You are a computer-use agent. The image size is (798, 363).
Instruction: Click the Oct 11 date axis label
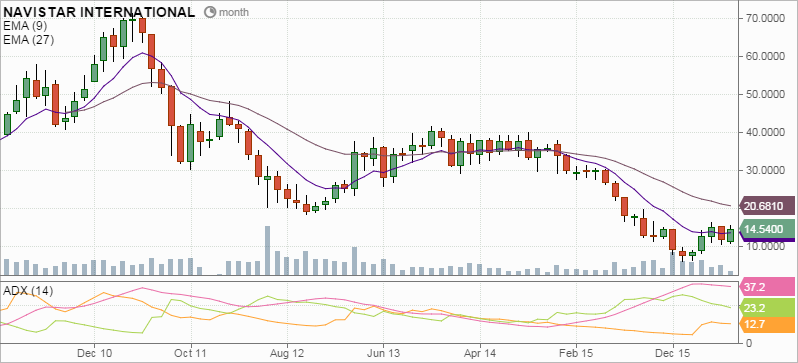(190, 352)
